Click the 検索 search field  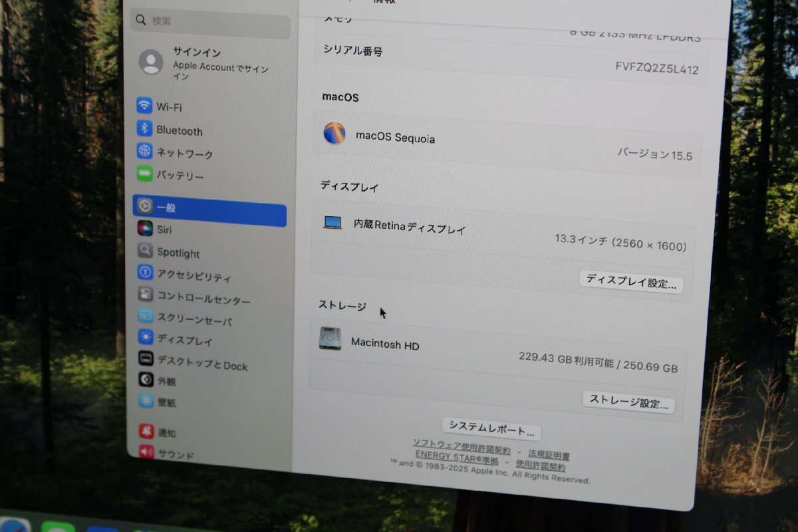[211, 24]
